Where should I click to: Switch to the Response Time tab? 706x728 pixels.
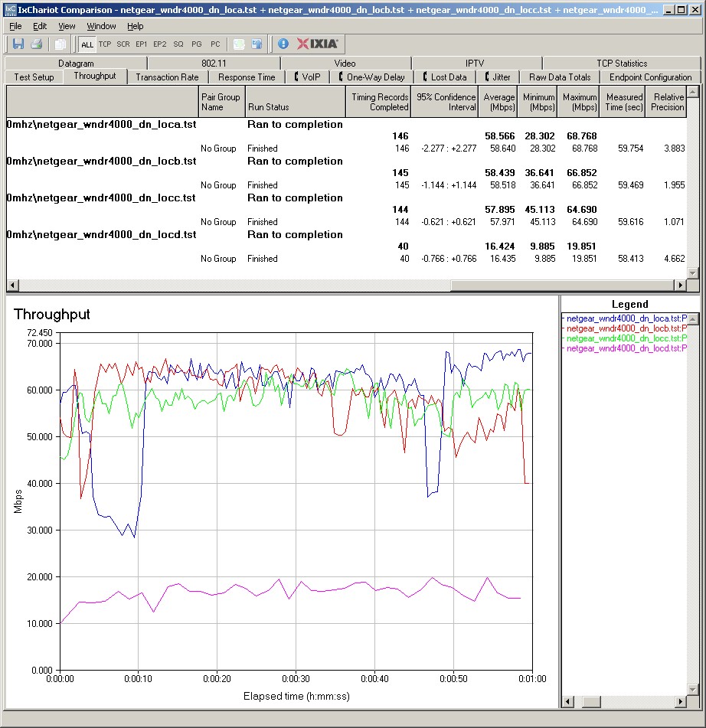pyautogui.click(x=247, y=77)
